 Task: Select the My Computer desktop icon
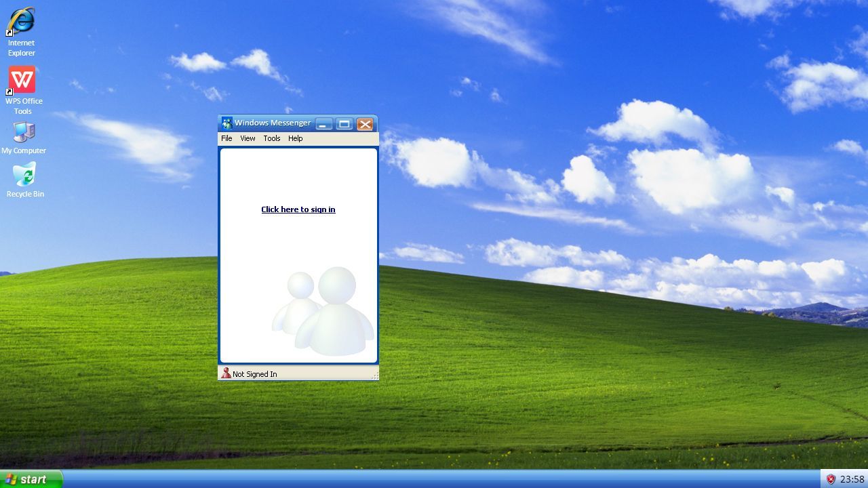24,138
